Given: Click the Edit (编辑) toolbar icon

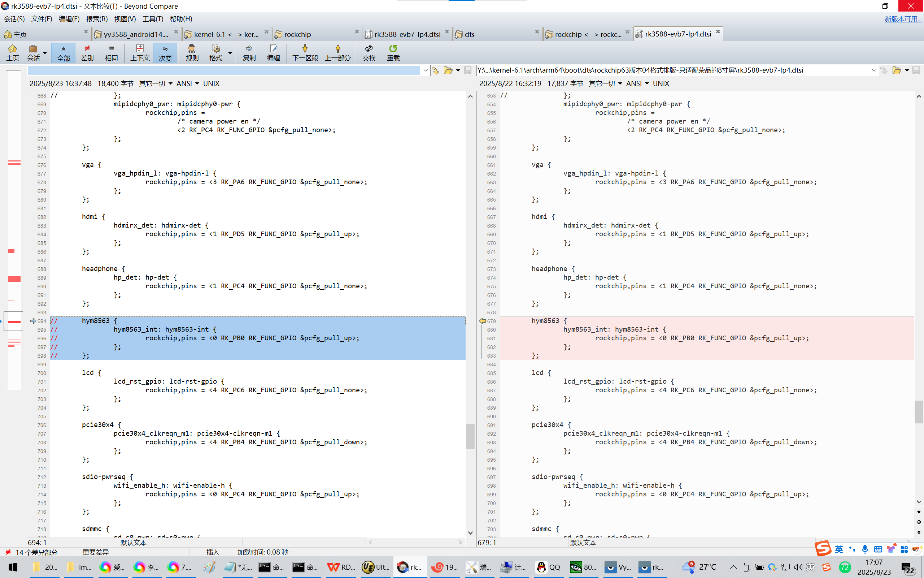Looking at the screenshot, I should point(273,53).
